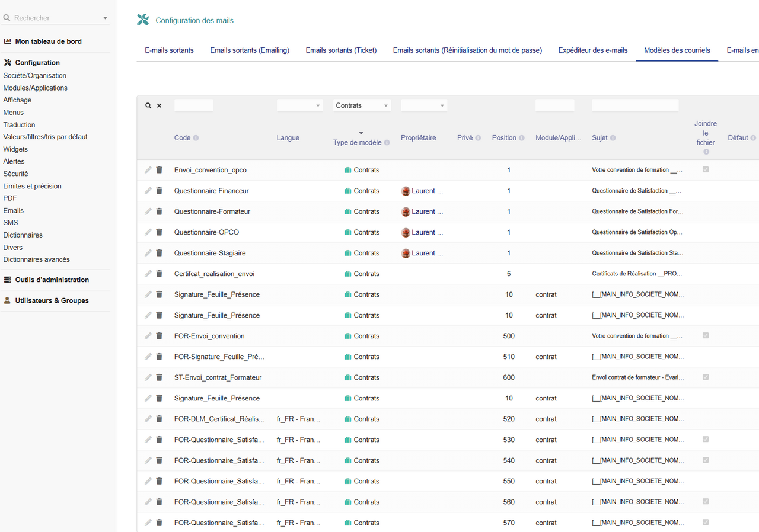Expand the Propriétaire filter dropdown

(x=424, y=105)
